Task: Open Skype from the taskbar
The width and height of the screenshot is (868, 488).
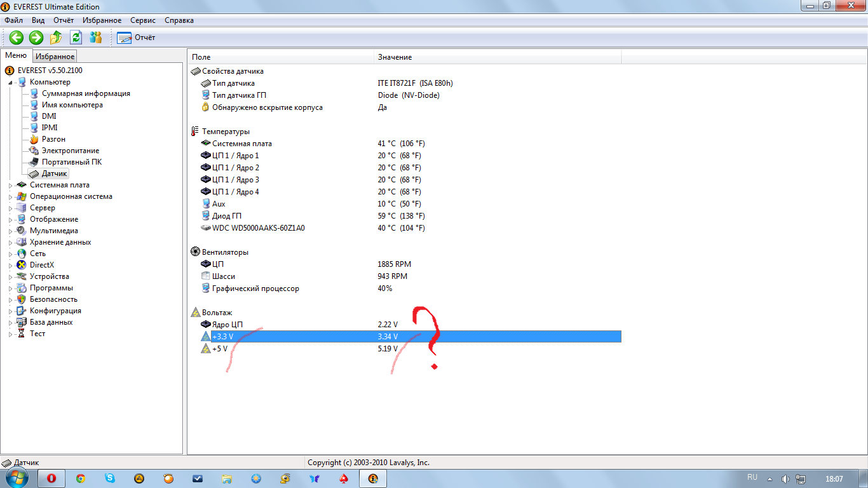Action: [x=110, y=478]
